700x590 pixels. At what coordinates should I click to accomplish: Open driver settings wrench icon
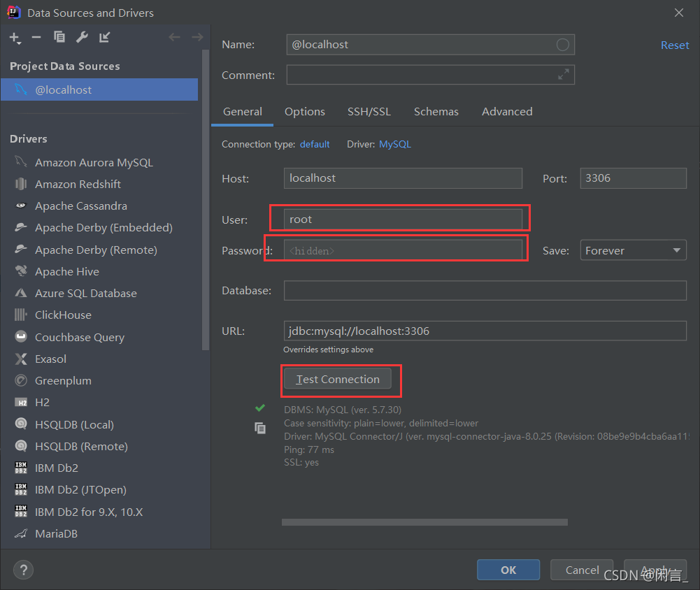(x=82, y=37)
